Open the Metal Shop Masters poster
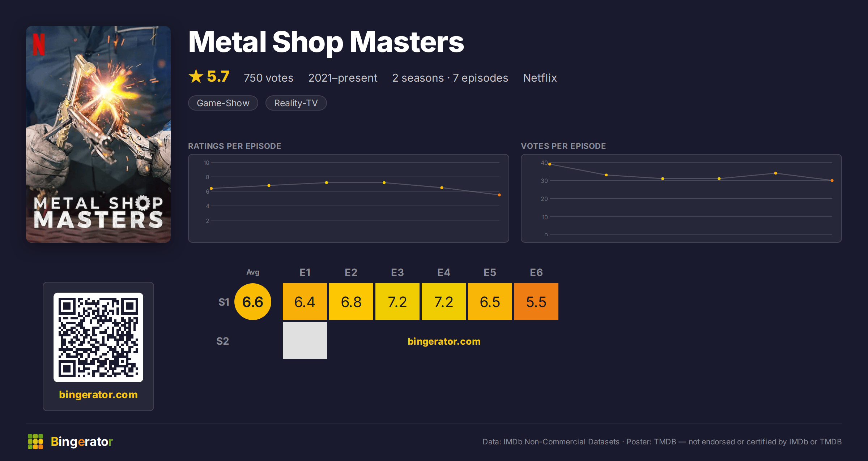This screenshot has width=868, height=461. click(x=98, y=134)
